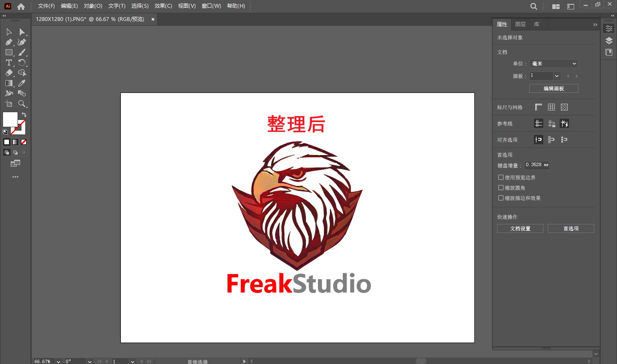
Task: Set paint to None swatch
Action: (24, 142)
